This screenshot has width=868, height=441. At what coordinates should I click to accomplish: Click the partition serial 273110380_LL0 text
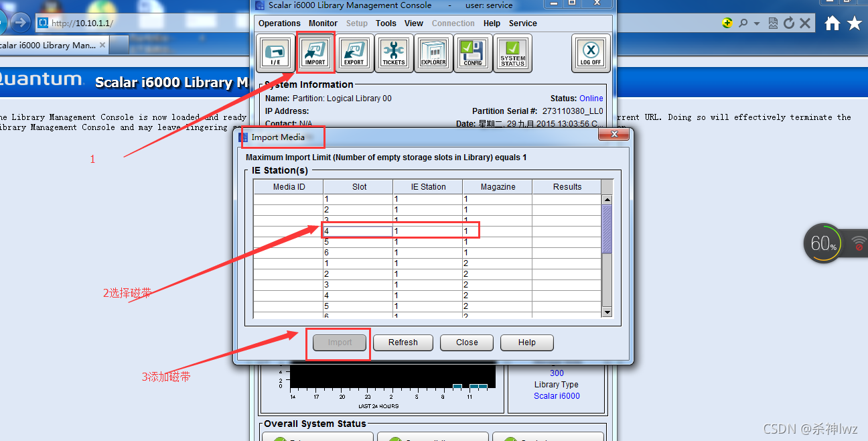573,111
